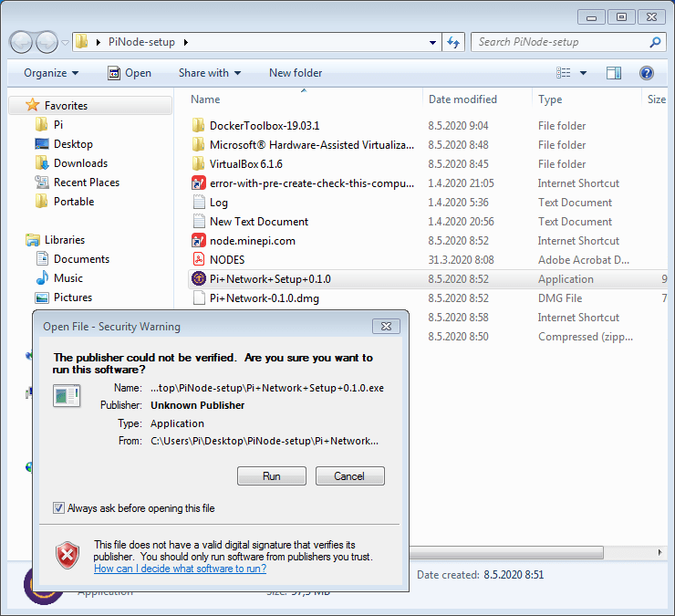Viewport: 675px width, 616px height.
Task: Open Recent Places in Favorites
Action: (x=77, y=183)
